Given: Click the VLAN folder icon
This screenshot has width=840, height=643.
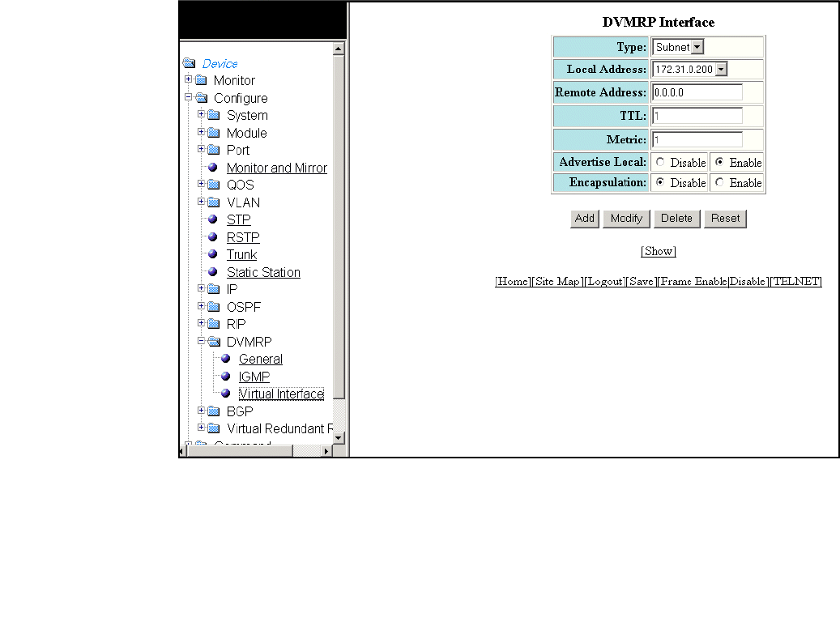Looking at the screenshot, I should pyautogui.click(x=214, y=202).
